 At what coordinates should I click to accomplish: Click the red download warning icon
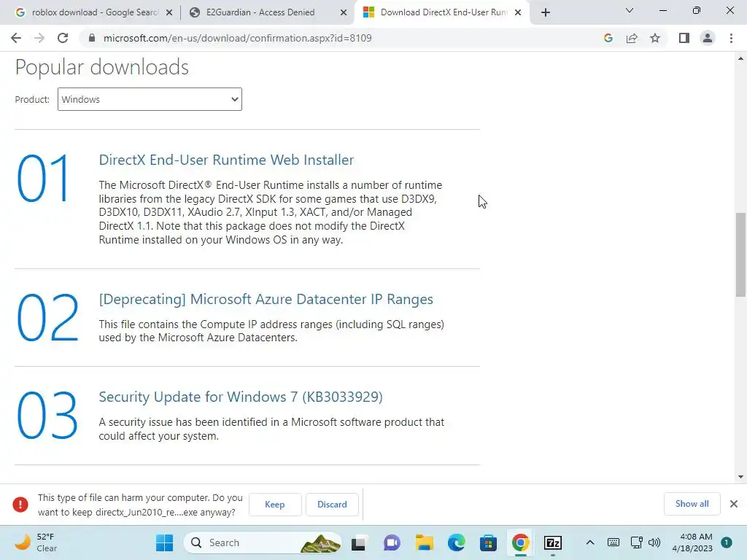(x=20, y=505)
